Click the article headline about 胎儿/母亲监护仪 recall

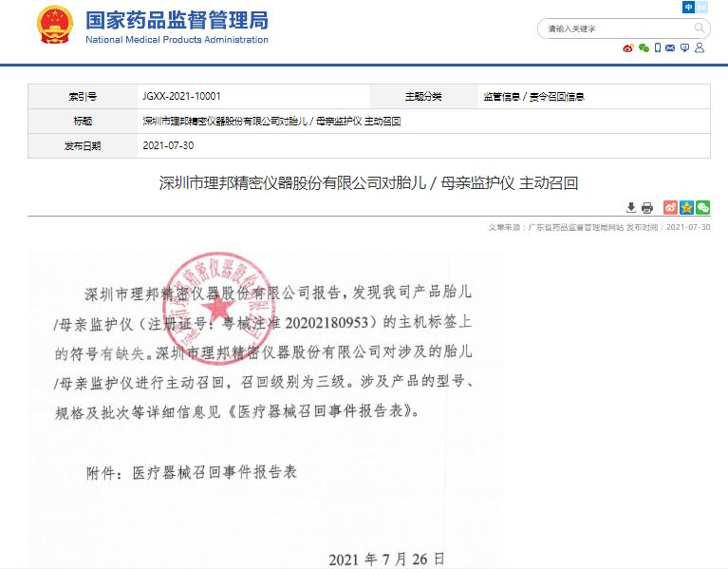click(x=368, y=183)
